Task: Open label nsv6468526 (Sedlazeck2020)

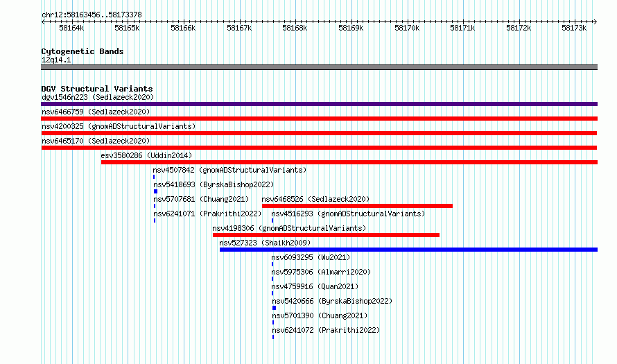Action: (316, 199)
